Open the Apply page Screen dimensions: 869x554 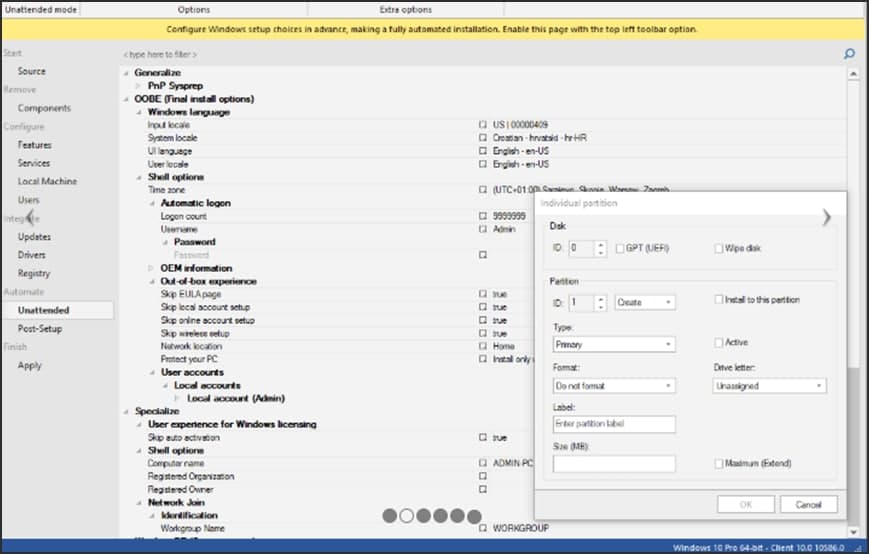[29, 365]
